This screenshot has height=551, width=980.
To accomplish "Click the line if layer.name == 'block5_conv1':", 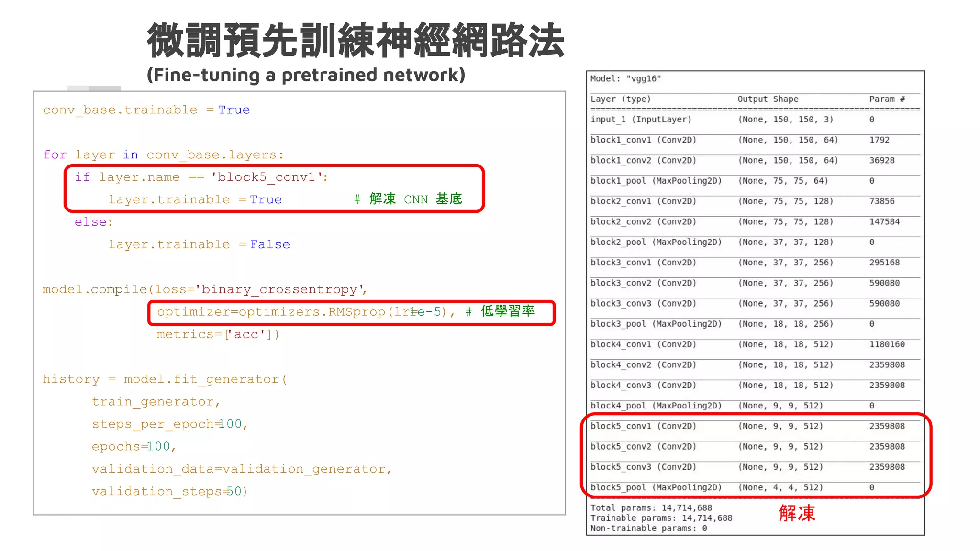I will 201,177.
